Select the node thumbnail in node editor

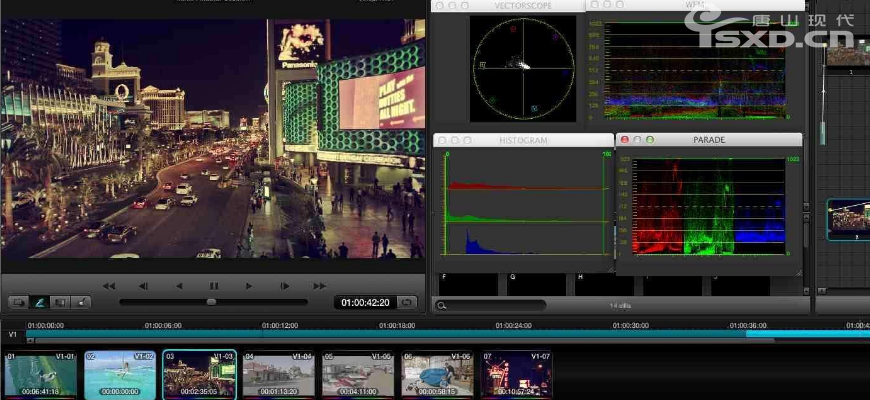(x=848, y=218)
